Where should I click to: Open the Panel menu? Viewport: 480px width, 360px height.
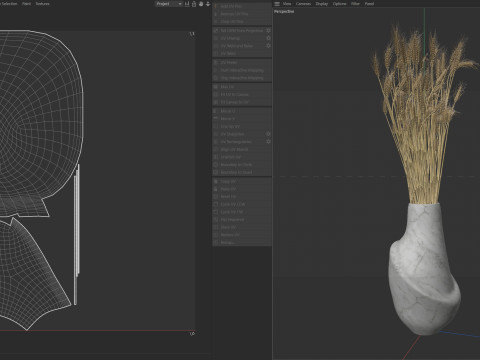click(369, 4)
